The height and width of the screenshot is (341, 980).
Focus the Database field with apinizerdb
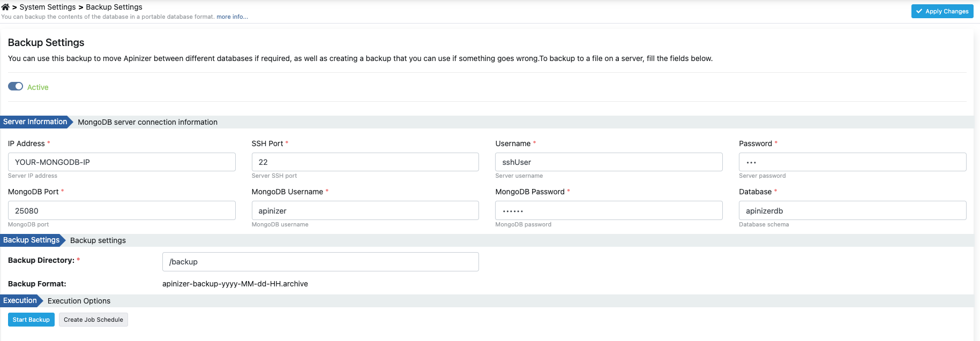click(x=852, y=210)
